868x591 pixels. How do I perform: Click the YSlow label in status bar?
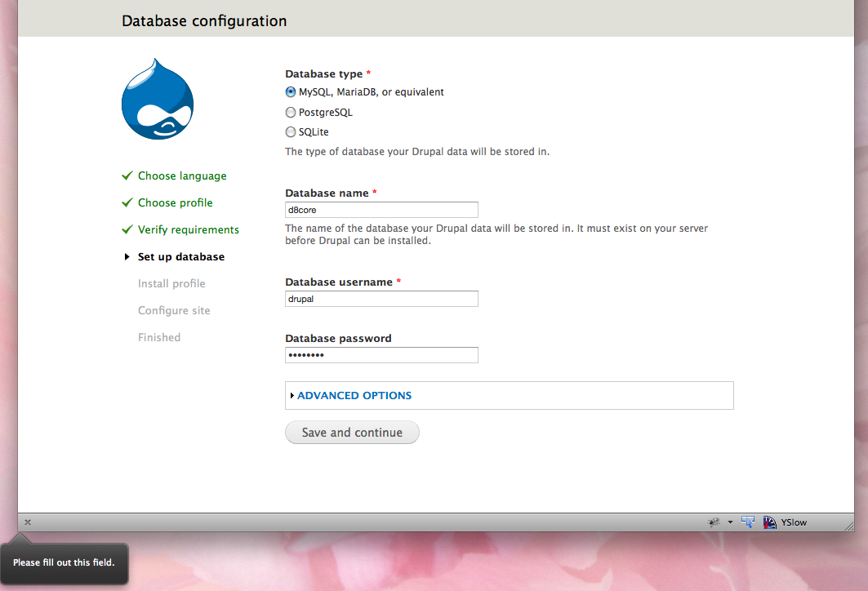click(x=794, y=522)
